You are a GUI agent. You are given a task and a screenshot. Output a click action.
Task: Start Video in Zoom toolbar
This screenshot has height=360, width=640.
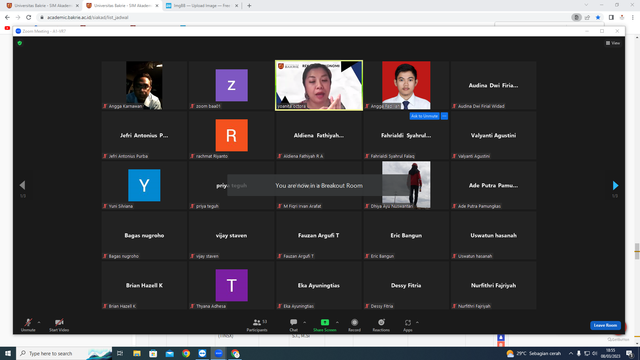coord(59,325)
